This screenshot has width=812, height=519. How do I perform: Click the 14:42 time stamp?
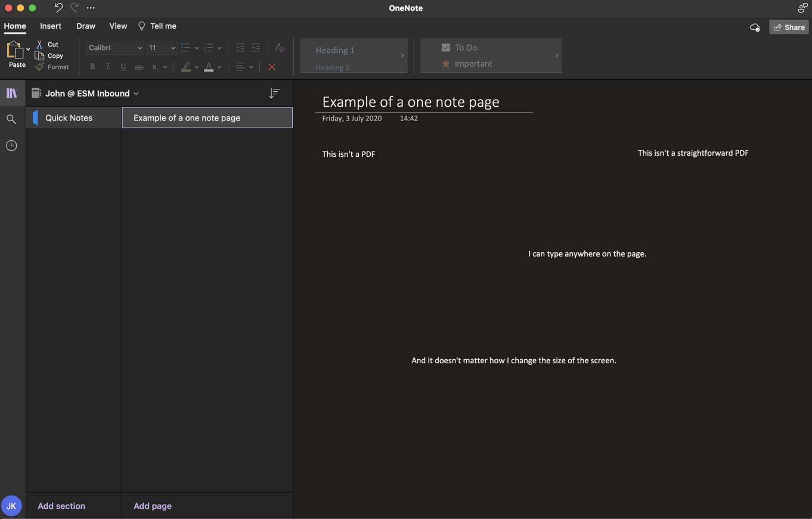click(408, 119)
